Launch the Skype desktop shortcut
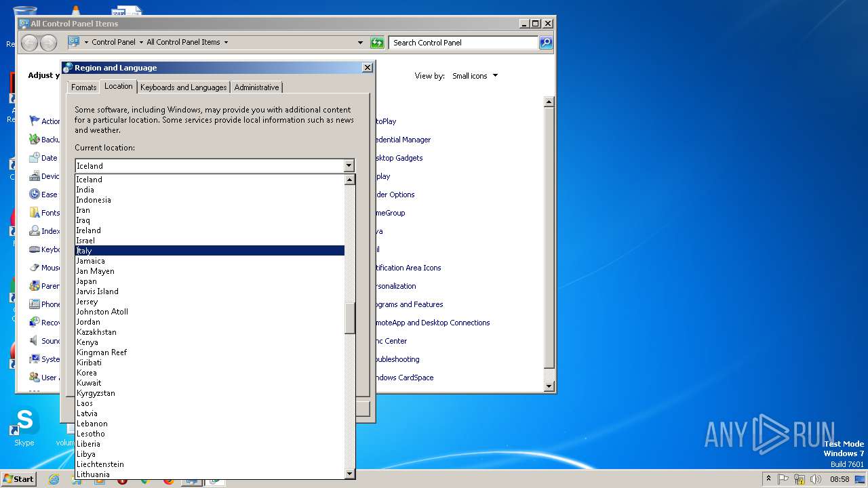 (x=24, y=427)
